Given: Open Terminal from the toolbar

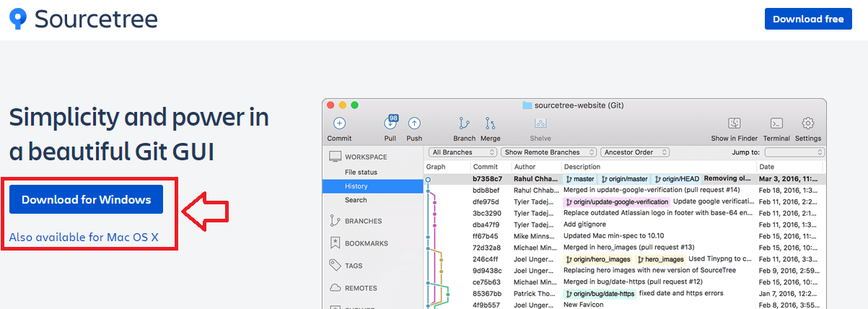Looking at the screenshot, I should (x=776, y=123).
